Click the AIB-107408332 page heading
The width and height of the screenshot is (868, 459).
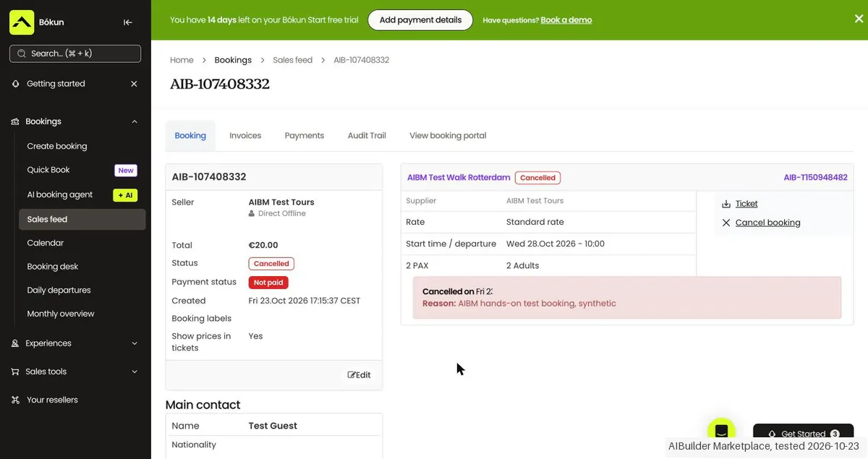click(x=220, y=84)
